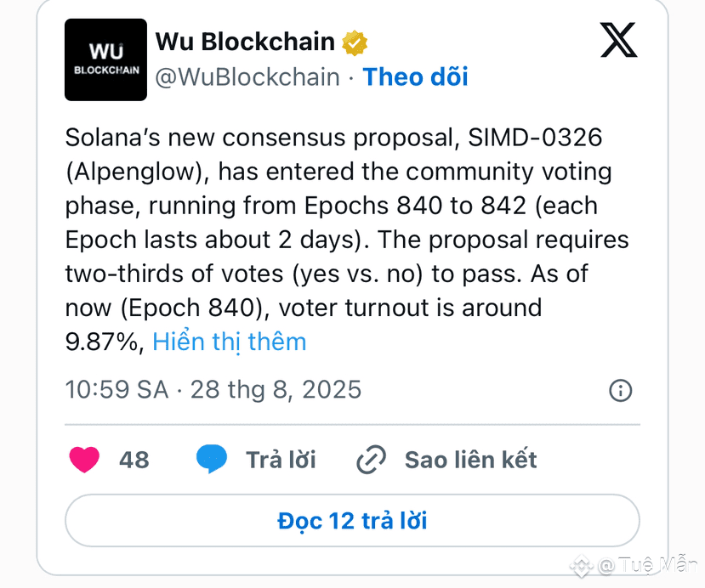This screenshot has height=588, width=705.
Task: Select the Trả lời reply label
Action: click(x=281, y=460)
